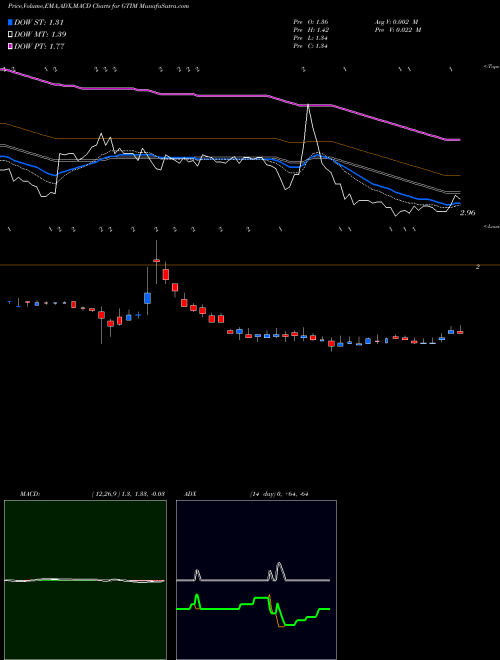Image resolution: width=500 pixels, height=660 pixels.
Task: Click the white DOW MT legend square
Action: coord(10,35)
